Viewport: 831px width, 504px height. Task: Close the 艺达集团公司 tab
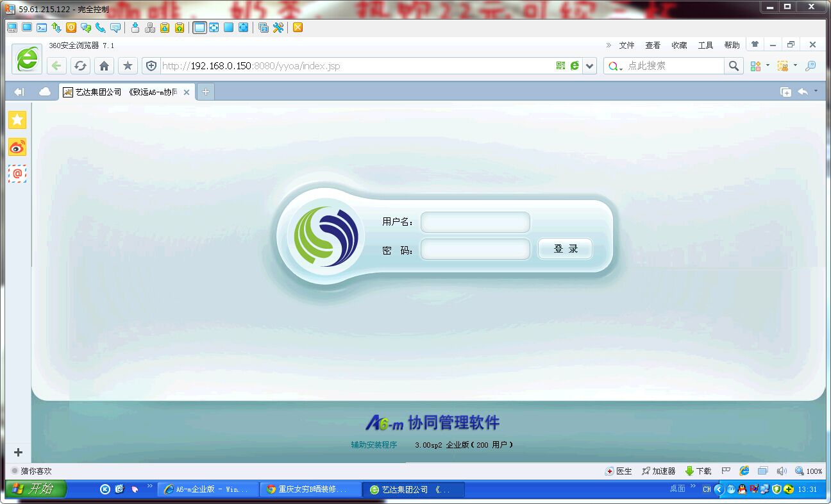187,92
